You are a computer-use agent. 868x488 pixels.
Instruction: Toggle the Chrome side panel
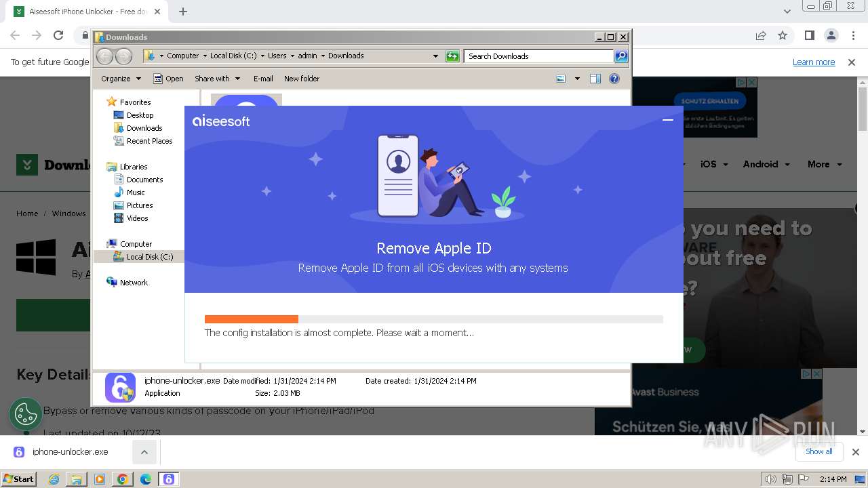(x=809, y=35)
